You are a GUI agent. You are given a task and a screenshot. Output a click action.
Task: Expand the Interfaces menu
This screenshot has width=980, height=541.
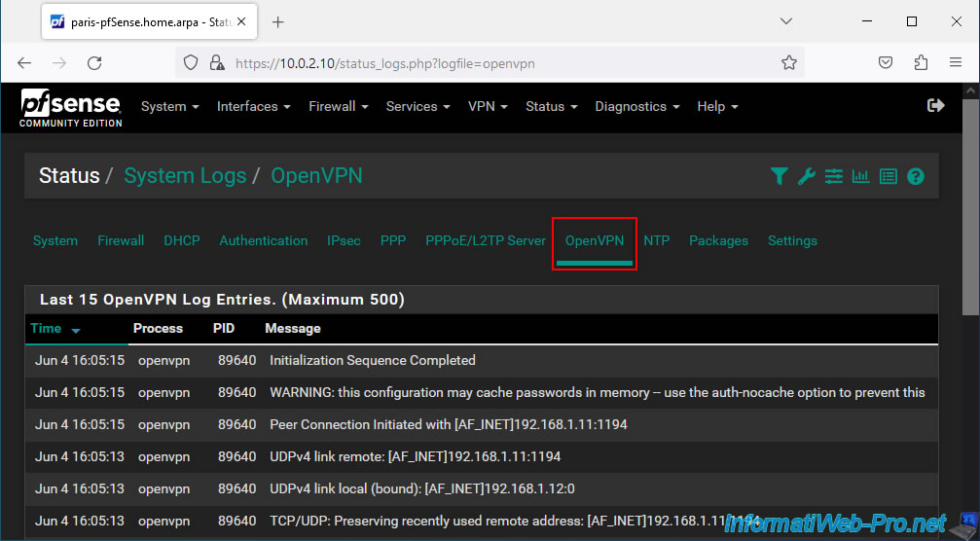click(x=254, y=107)
